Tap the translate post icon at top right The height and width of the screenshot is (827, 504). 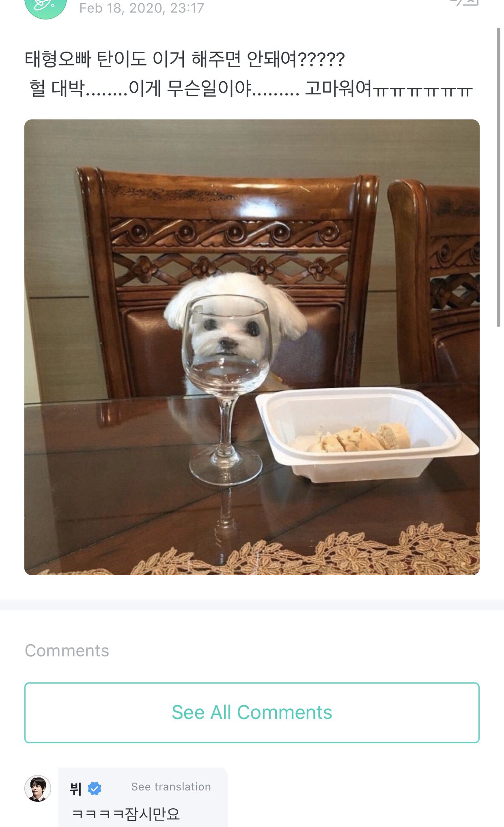(x=465, y=3)
